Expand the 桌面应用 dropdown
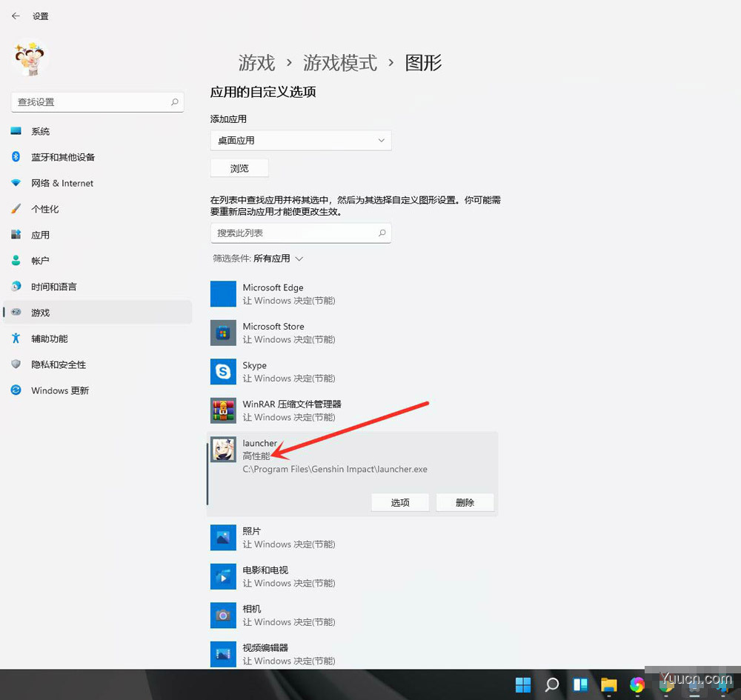This screenshot has width=741, height=700. pos(301,140)
